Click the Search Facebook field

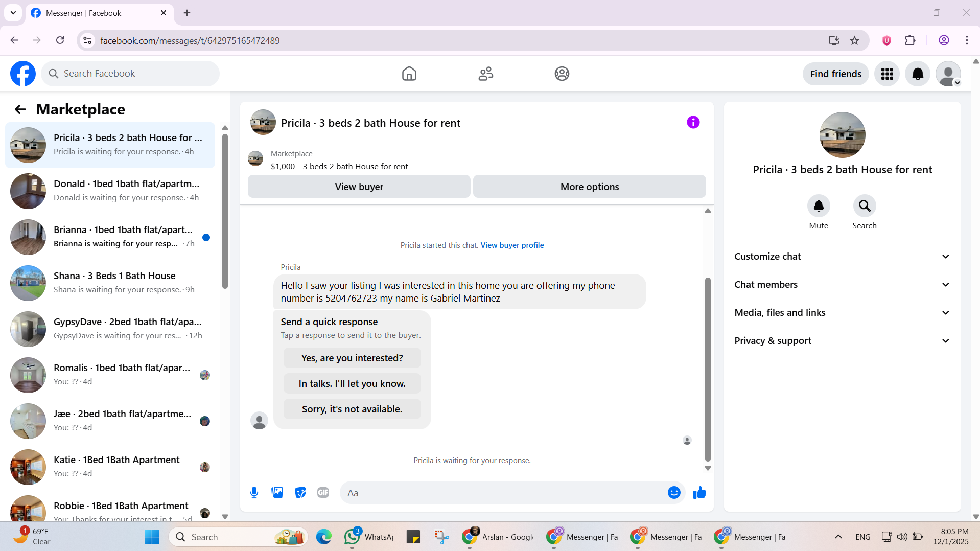[x=130, y=74]
